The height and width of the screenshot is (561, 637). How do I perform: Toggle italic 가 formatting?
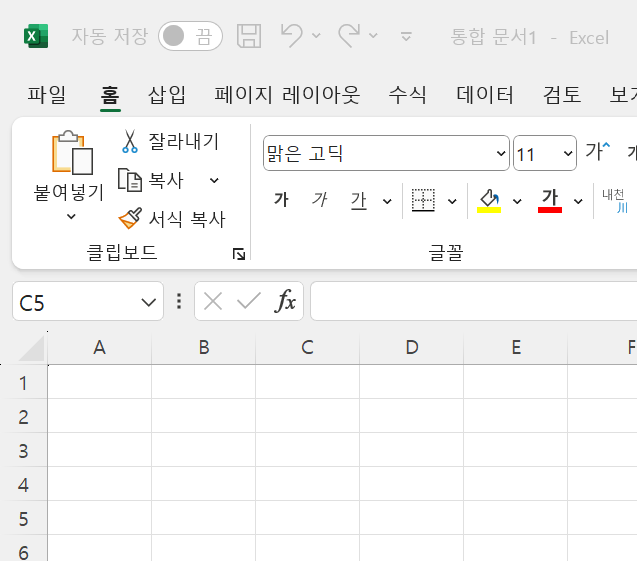[320, 200]
